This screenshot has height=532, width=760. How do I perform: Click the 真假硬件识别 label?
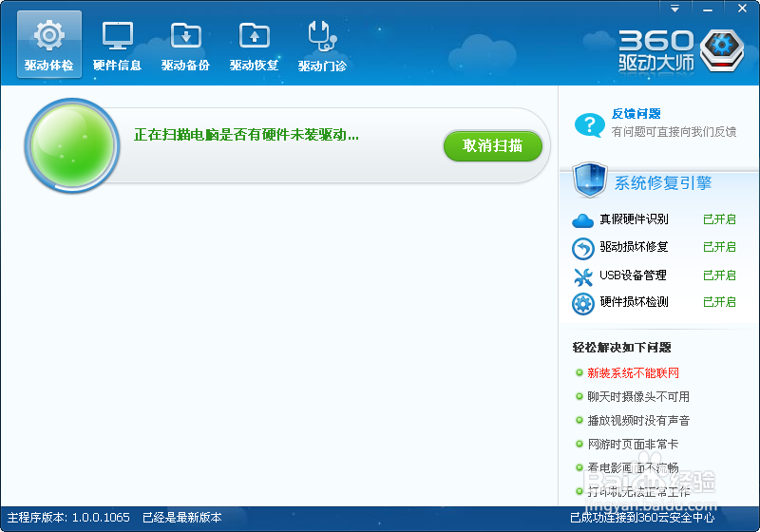click(634, 219)
